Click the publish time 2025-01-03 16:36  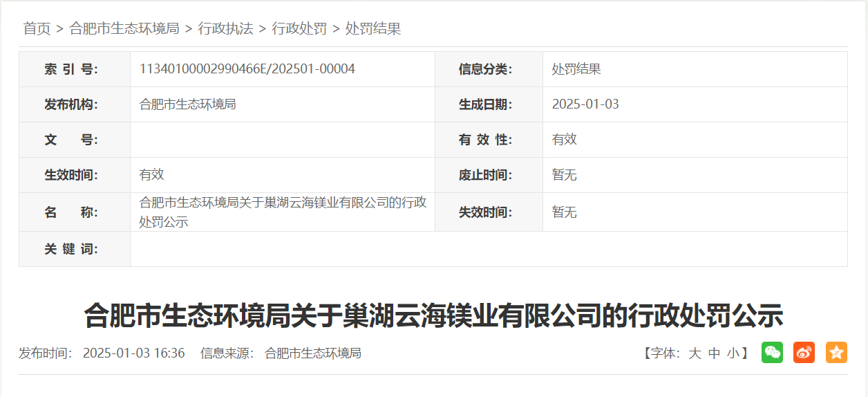tap(134, 353)
